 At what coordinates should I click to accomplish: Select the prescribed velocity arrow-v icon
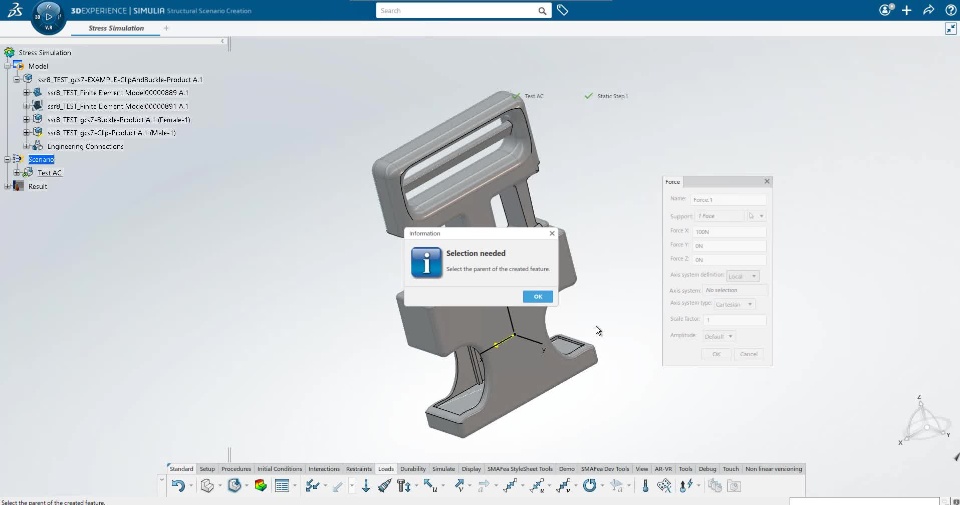point(460,486)
